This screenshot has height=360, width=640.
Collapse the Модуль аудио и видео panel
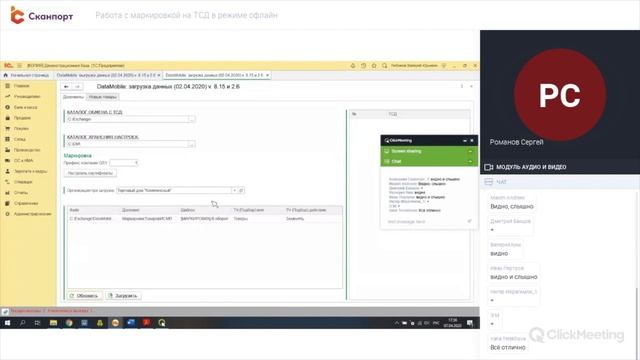560,167
